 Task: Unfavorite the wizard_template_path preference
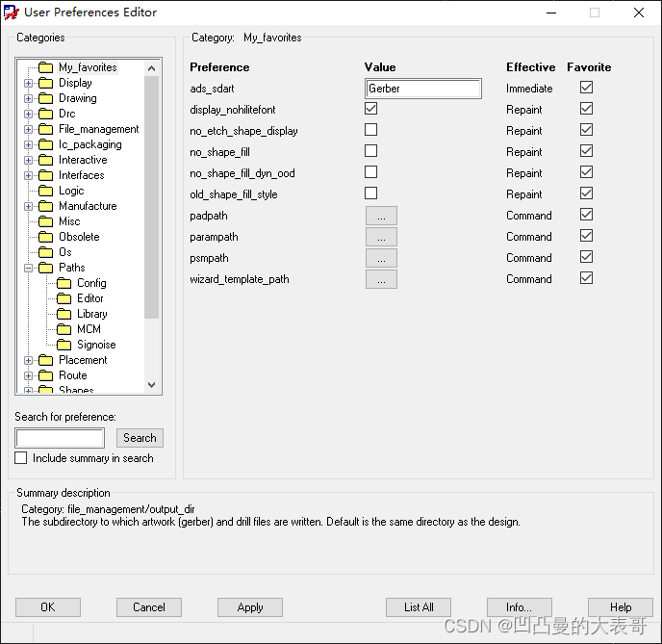586,278
